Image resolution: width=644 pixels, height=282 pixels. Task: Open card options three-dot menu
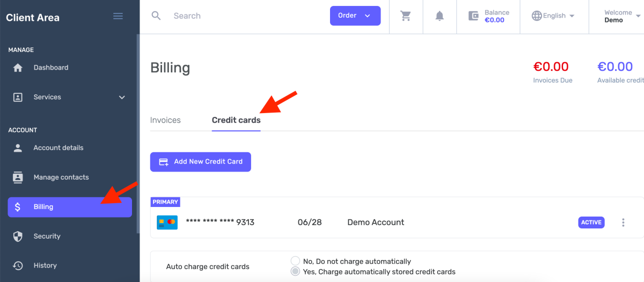click(623, 222)
